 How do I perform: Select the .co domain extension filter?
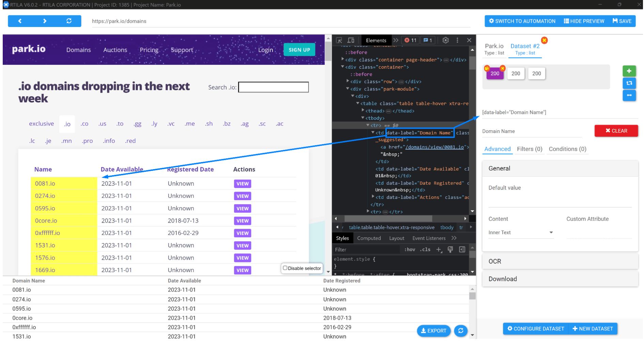tap(84, 124)
